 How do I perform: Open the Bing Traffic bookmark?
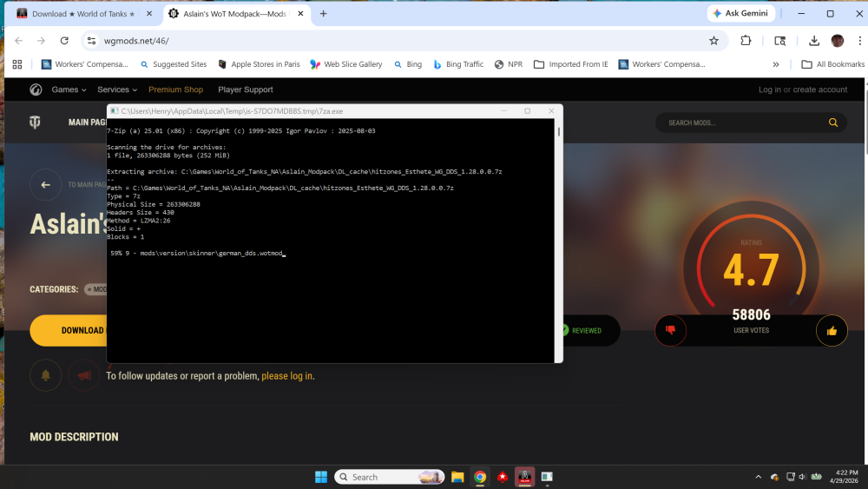point(457,64)
